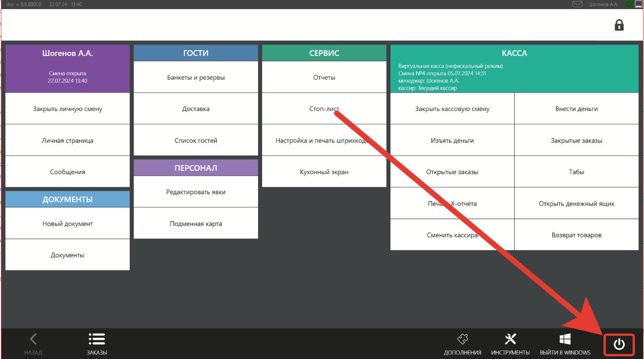Image resolution: width=644 pixels, height=359 pixels.
Task: Click Закрыть личную смену
Action: pyautogui.click(x=67, y=109)
